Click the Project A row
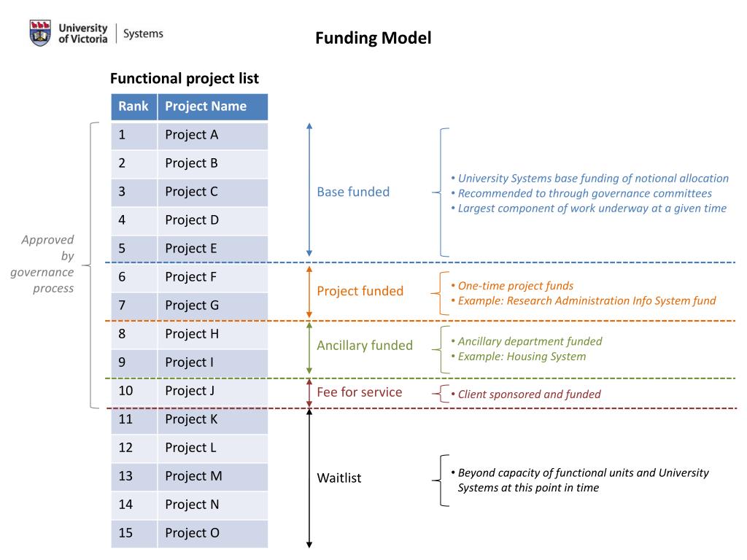 coord(190,136)
